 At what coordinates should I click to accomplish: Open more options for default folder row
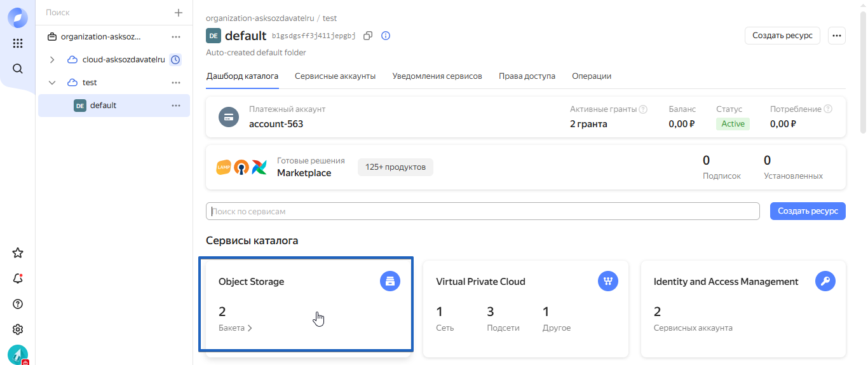point(176,106)
